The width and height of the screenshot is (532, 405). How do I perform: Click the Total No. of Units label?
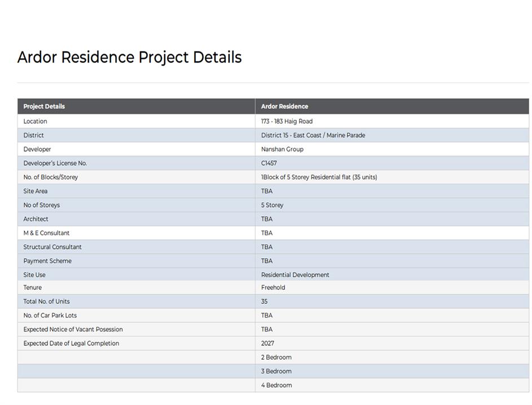[x=46, y=302]
